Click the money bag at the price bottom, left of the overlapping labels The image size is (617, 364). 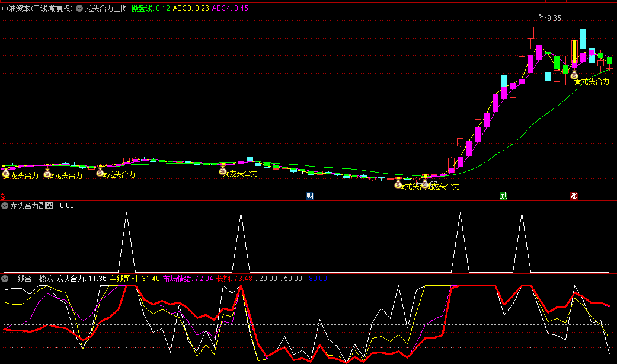(398, 184)
